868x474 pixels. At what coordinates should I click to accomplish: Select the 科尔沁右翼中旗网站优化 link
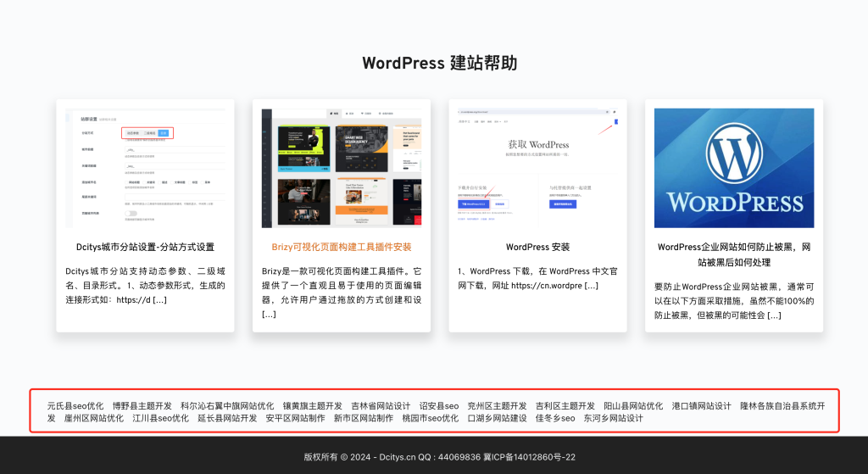point(227,405)
